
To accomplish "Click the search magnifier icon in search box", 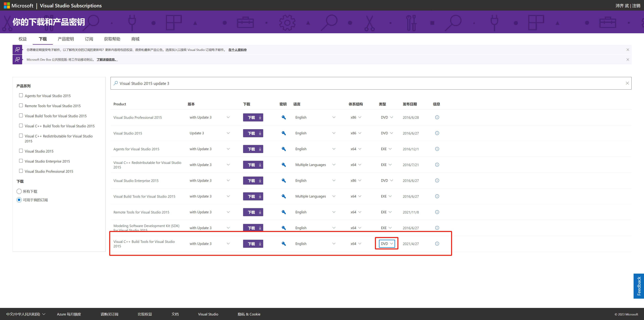I will pos(116,83).
